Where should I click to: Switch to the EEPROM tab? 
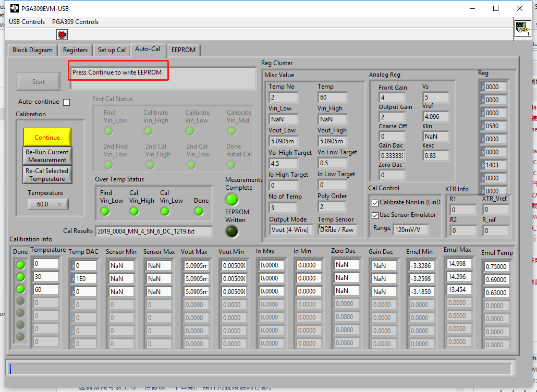[184, 50]
